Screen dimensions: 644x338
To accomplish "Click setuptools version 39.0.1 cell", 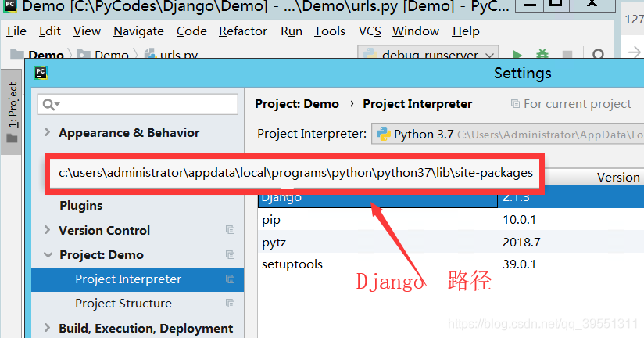I will coord(519,264).
